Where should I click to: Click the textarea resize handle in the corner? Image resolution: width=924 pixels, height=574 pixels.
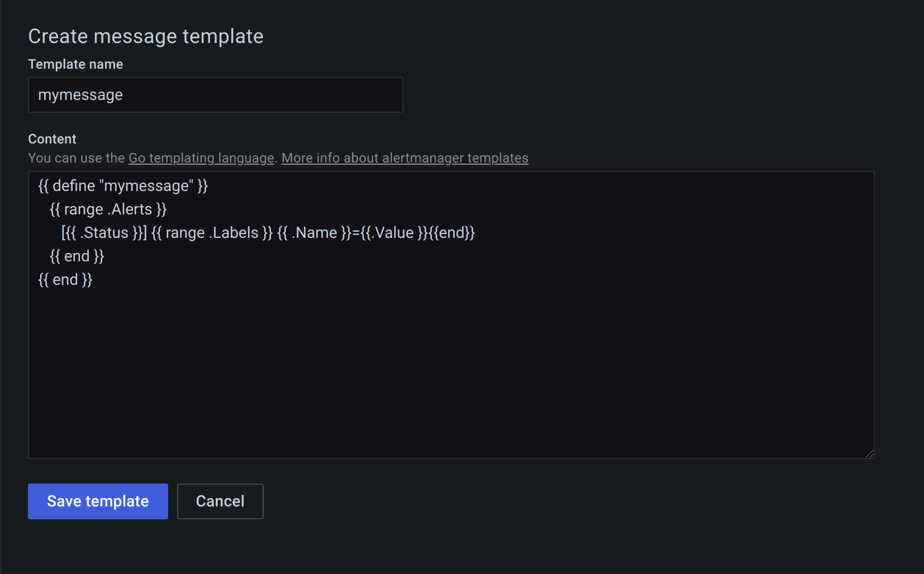click(869, 454)
